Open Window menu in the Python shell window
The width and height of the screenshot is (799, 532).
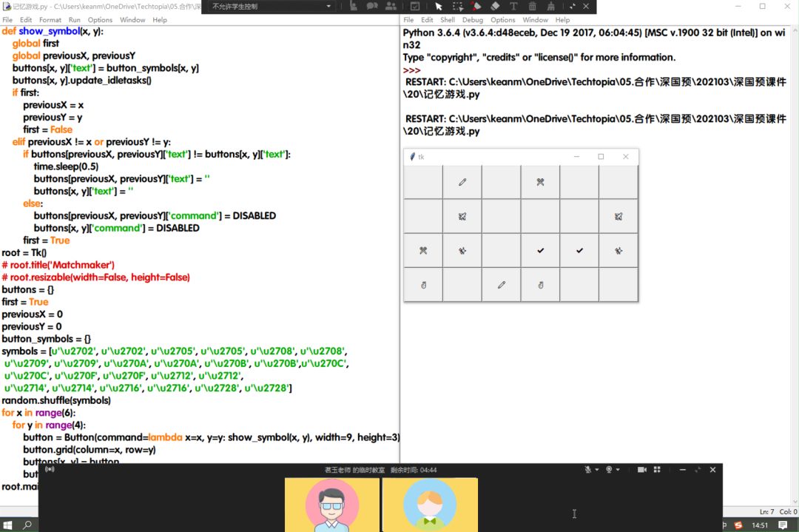[x=535, y=20]
